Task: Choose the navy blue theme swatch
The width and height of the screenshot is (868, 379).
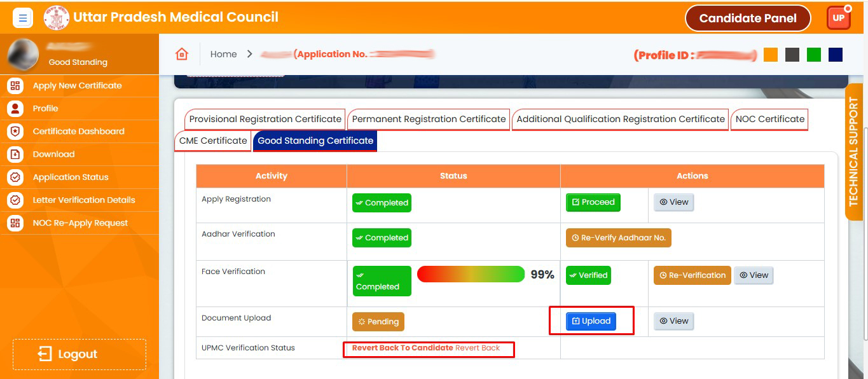Action: [x=836, y=55]
